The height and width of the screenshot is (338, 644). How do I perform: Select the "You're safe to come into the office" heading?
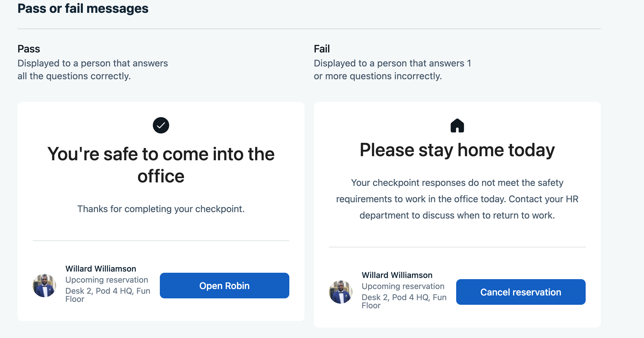[x=161, y=165]
